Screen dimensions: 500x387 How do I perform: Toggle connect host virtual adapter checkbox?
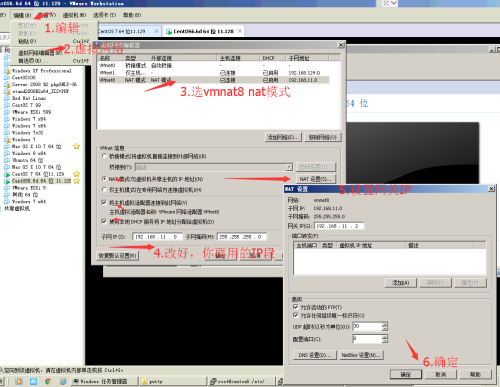(x=104, y=202)
